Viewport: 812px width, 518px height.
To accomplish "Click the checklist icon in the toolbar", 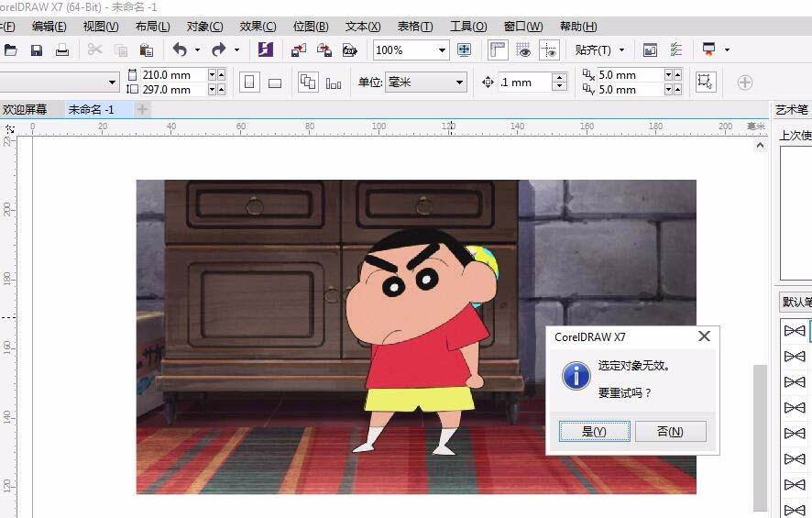I will click(675, 50).
